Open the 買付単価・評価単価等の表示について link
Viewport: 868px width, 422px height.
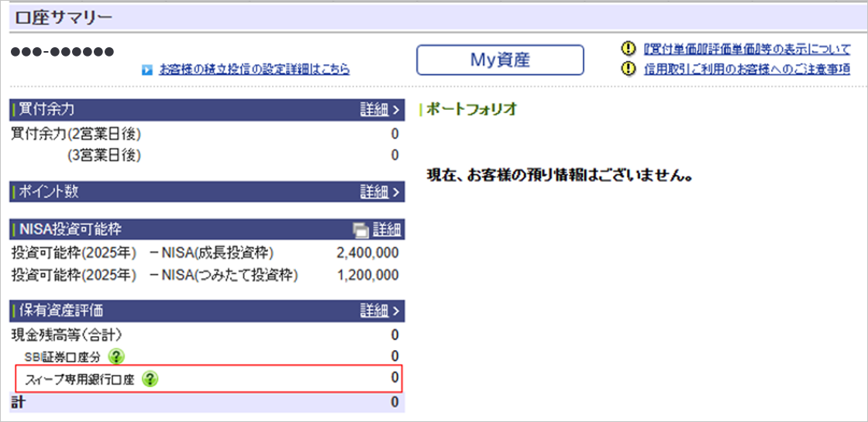point(747,50)
